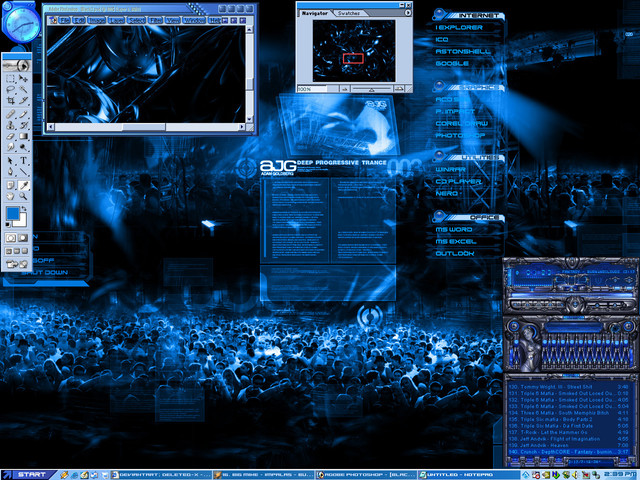Launch WinRAR from Utilities group
The width and height of the screenshot is (640, 480).
point(450,169)
